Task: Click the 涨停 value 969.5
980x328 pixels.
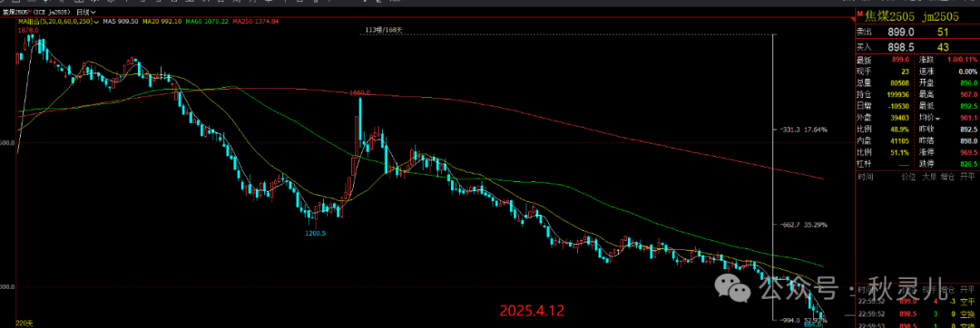Action: pyautogui.click(x=968, y=152)
